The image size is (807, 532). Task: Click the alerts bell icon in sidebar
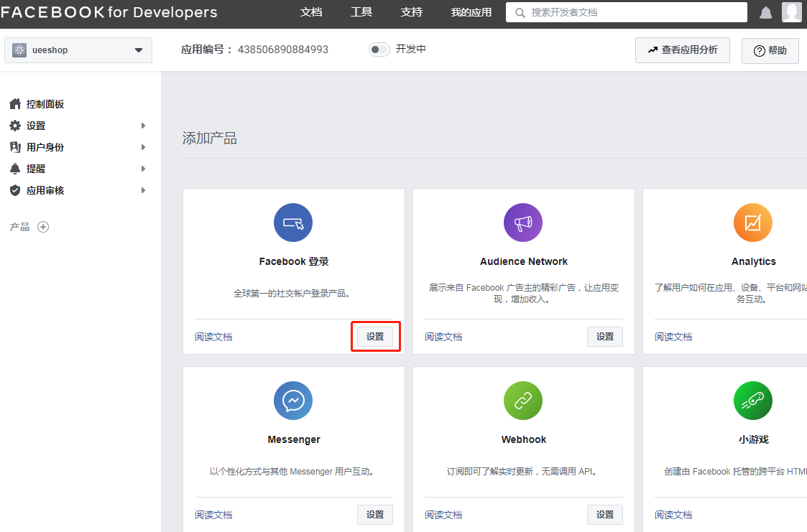pos(15,169)
